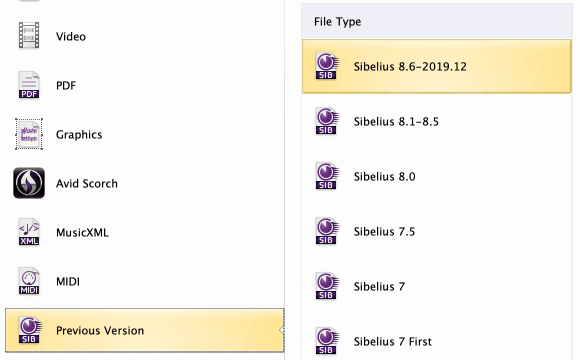Select the Sibelius 7 format entry
The image size is (580, 360).
tap(436, 286)
